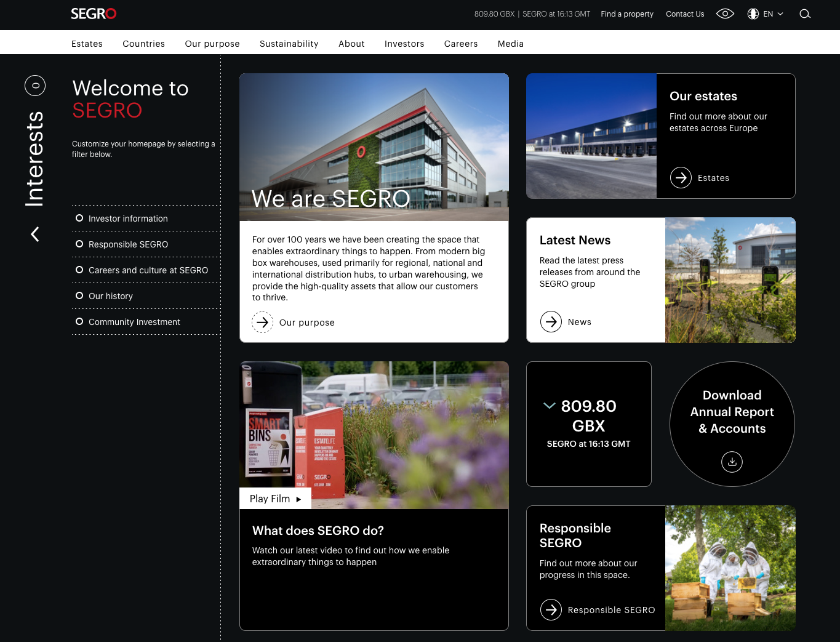Viewport: 840px width, 642px height.
Task: Open the Investors menu
Action: [404, 44]
